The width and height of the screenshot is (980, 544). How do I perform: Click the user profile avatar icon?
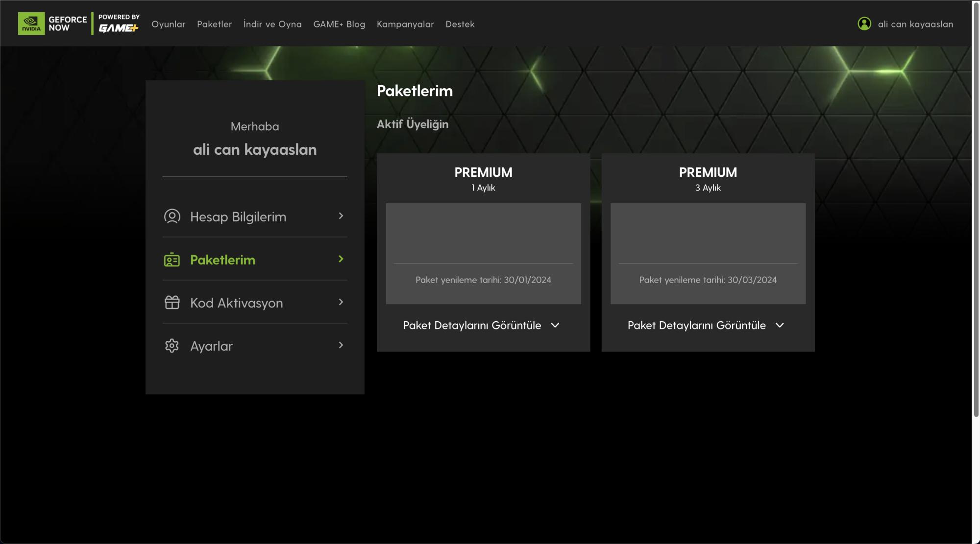(x=864, y=24)
